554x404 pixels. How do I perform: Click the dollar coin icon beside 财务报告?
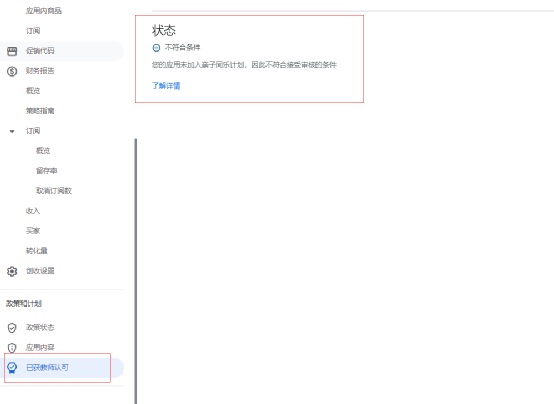(12, 71)
